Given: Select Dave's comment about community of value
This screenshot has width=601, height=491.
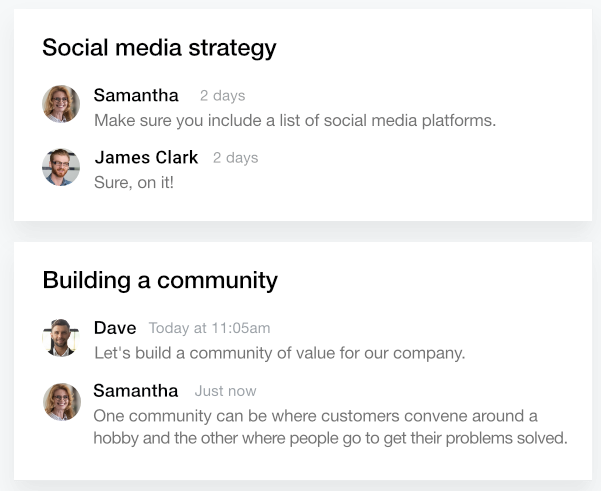Looking at the screenshot, I should click(x=279, y=353).
